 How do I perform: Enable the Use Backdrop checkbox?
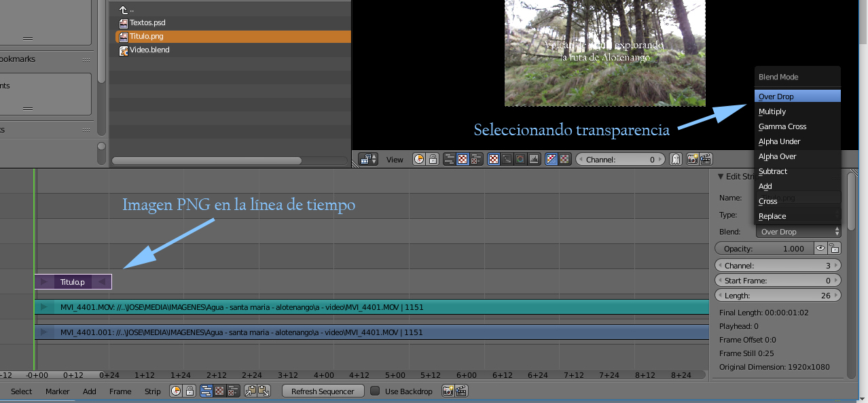[x=375, y=391]
